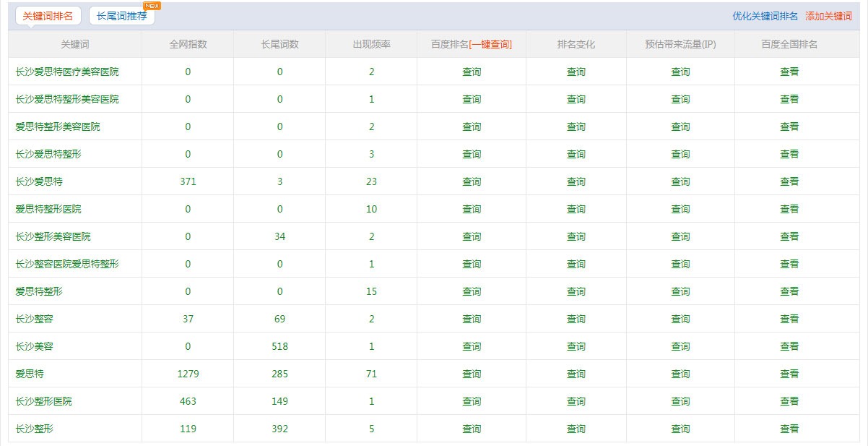Open keyword 长沙整形美容医院

coord(53,236)
